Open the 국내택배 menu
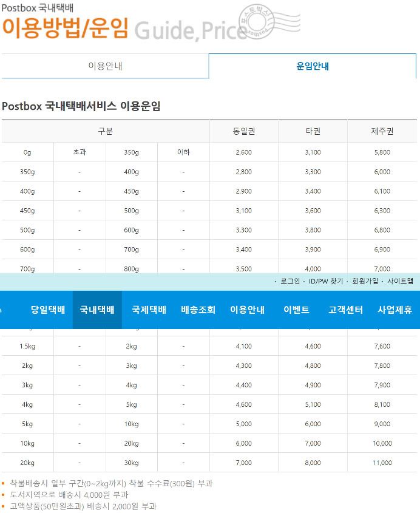This screenshot has width=420, height=513. 97,310
